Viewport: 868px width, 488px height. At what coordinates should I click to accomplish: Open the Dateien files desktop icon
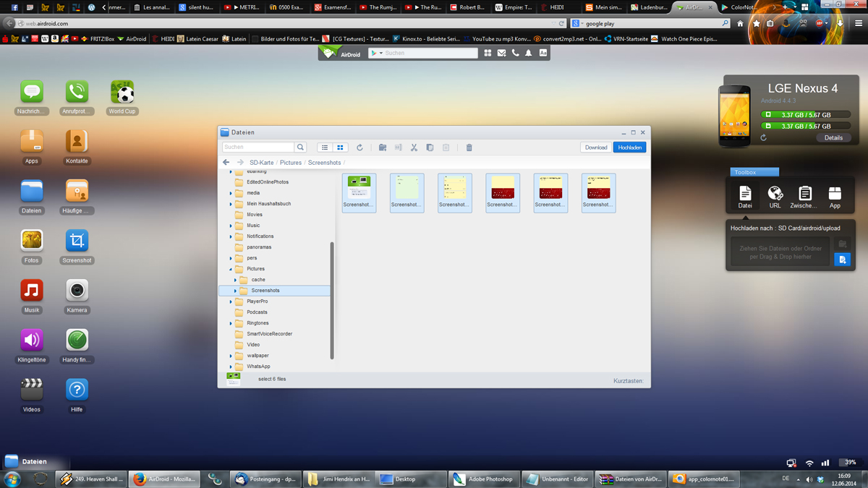32,192
